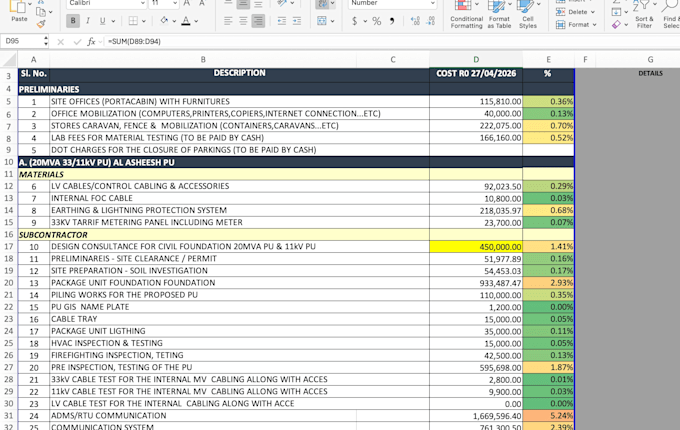Open the Merge & Center dropdown arrow
This screenshot has height=430, width=680.
332,21
